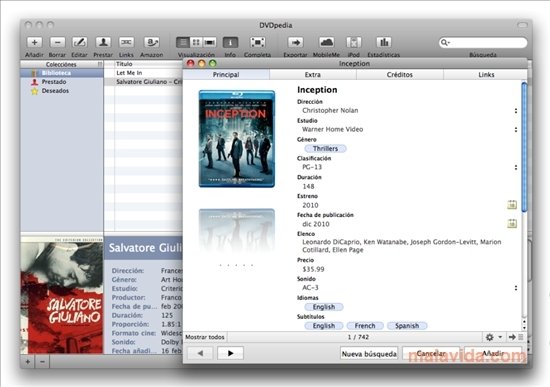
Task: Click the Colecciones header resize icon
Action: [100, 64]
